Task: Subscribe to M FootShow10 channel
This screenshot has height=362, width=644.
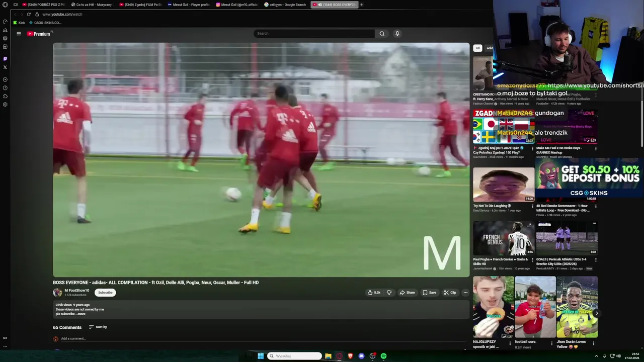Action: tap(105, 293)
